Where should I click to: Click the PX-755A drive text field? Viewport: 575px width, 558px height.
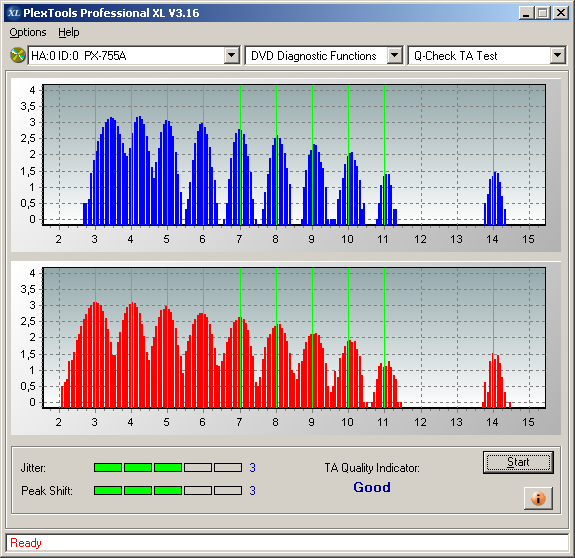point(126,56)
